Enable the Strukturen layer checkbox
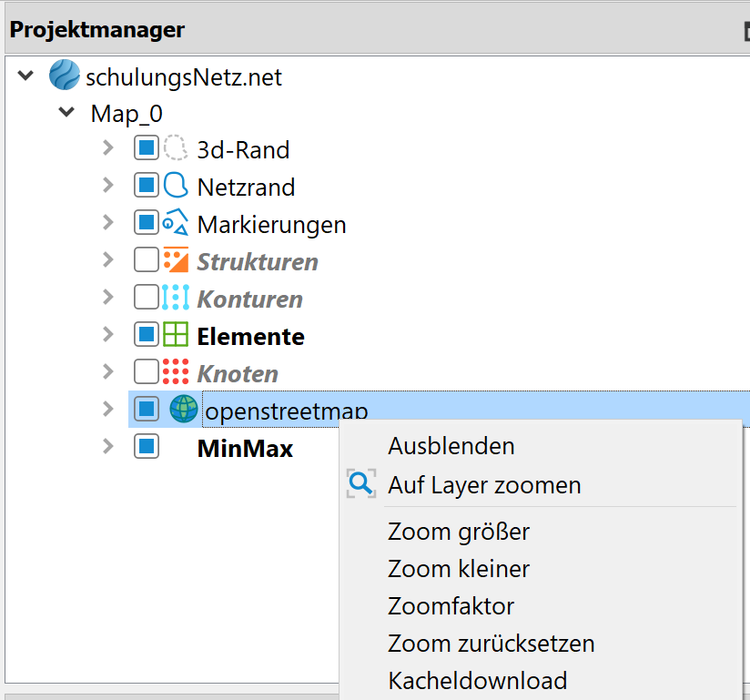 tap(146, 260)
